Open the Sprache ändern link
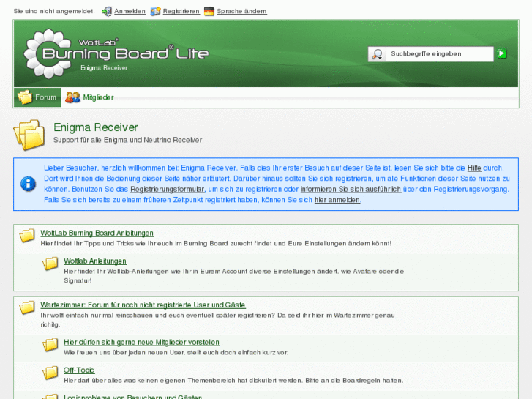 [x=241, y=11]
